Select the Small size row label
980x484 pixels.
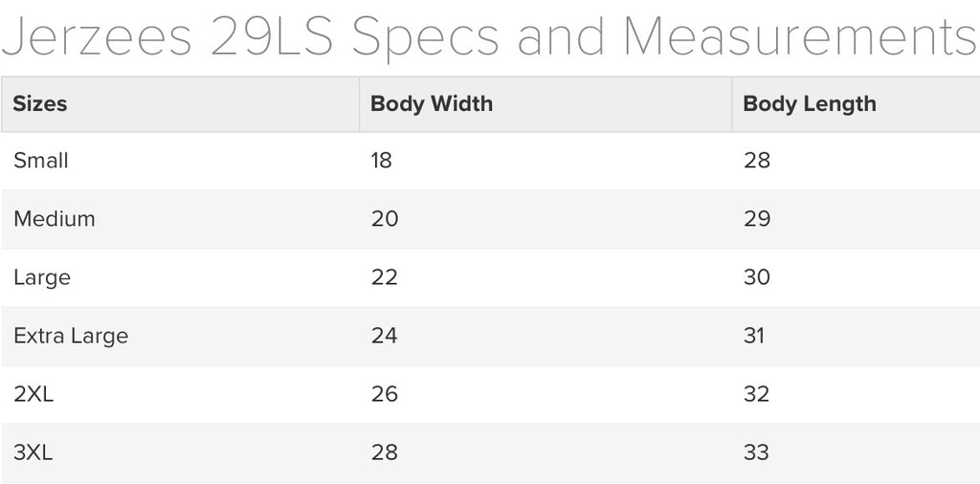[x=40, y=161]
